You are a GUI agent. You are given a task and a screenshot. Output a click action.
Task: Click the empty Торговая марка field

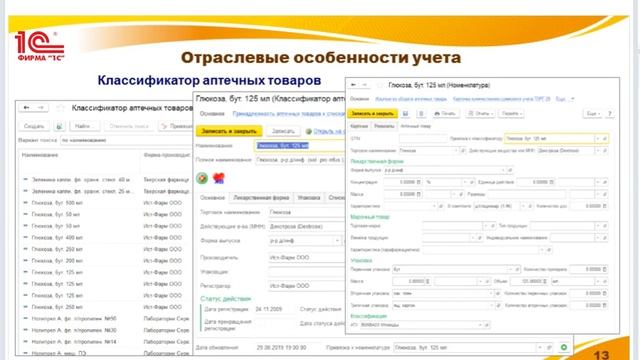click(453, 226)
